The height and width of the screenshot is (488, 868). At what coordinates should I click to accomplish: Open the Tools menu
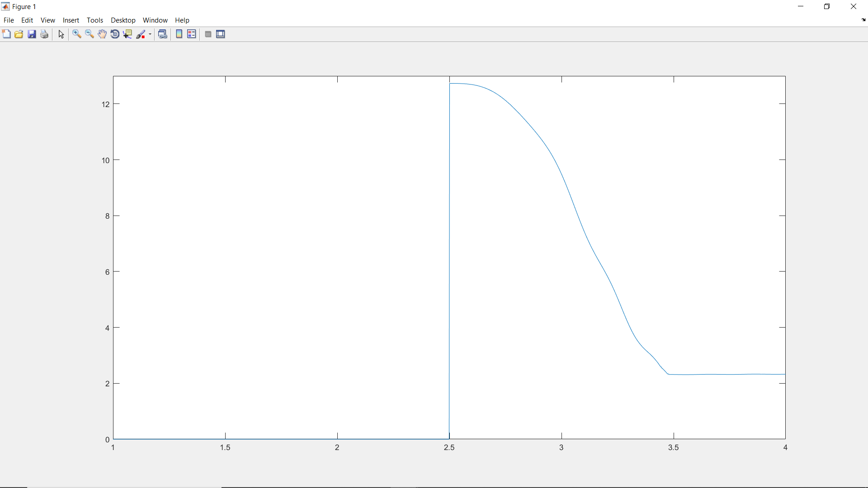[95, 20]
